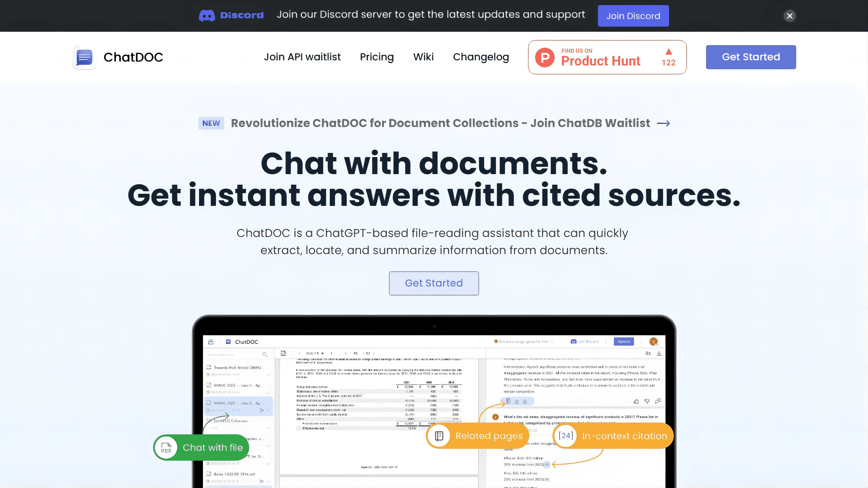This screenshot has width=868, height=488.
Task: Click the thumbs down icon in preview
Action: pyautogui.click(x=647, y=401)
